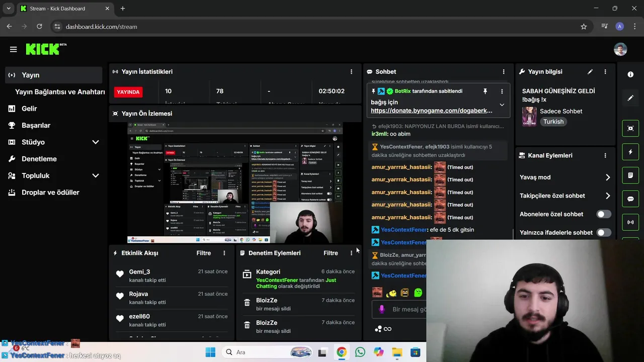This screenshot has width=644, height=362.
Task: Click the KICK beta logo
Action: coord(46,49)
